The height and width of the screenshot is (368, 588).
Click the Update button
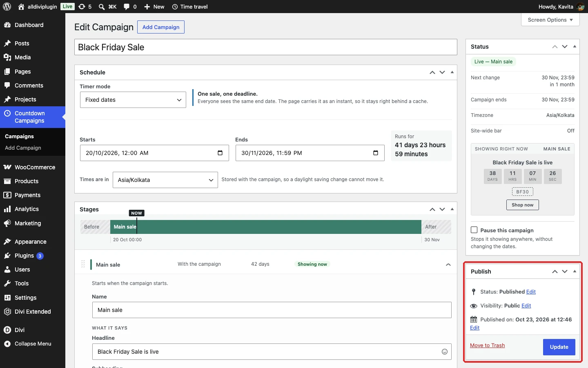[x=559, y=347]
